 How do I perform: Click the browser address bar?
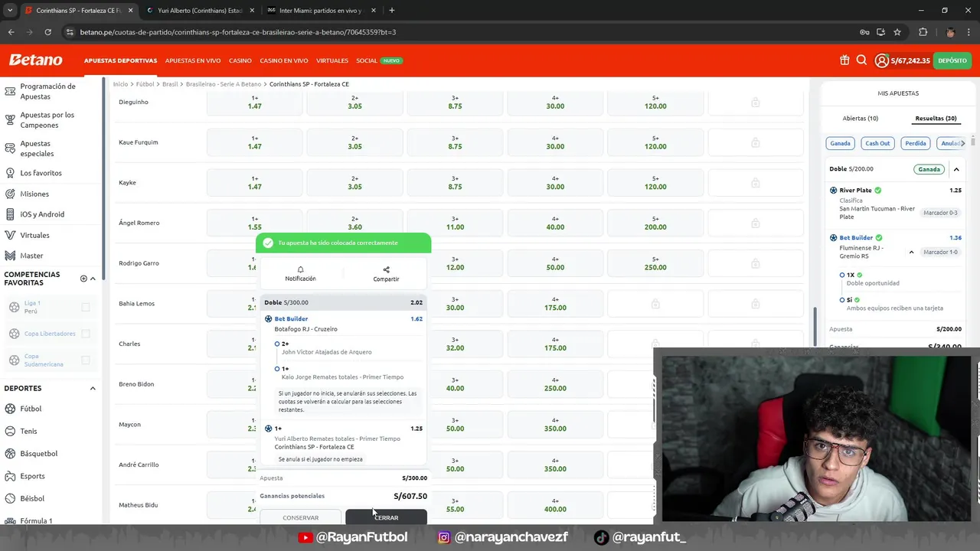click(x=459, y=32)
